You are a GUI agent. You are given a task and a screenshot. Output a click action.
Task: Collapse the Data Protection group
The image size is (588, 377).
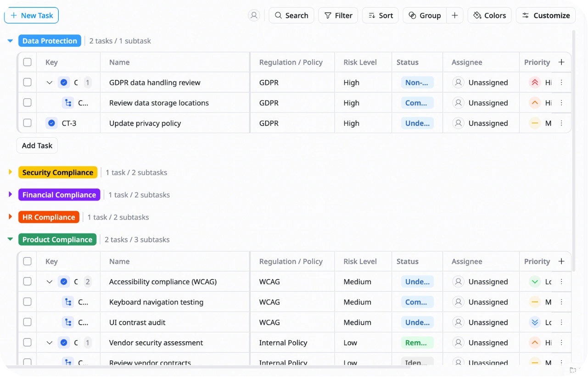pyautogui.click(x=10, y=41)
